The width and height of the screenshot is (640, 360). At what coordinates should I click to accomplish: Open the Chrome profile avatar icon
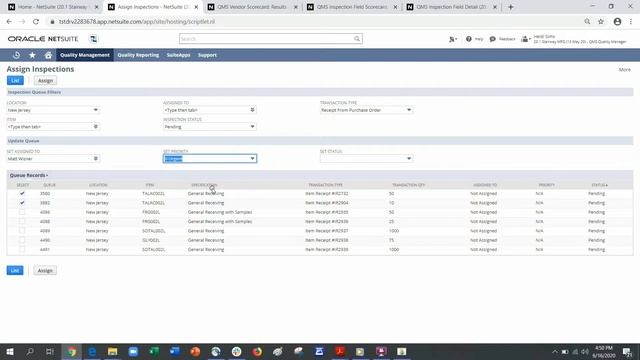click(617, 22)
